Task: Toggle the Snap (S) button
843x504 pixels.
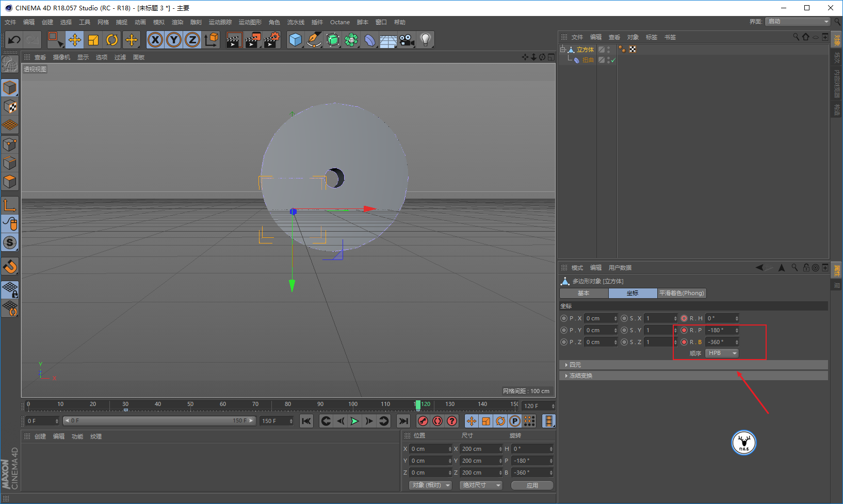Action: click(x=10, y=242)
